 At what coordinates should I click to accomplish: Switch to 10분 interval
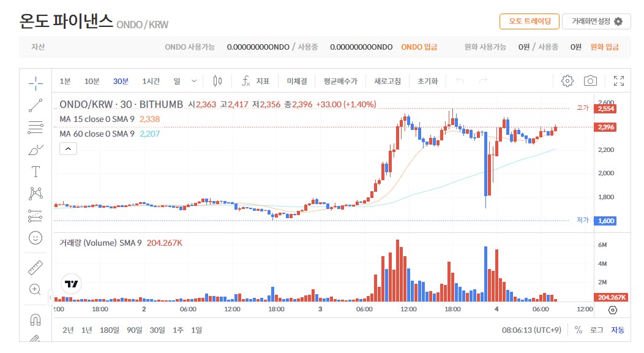coord(92,82)
